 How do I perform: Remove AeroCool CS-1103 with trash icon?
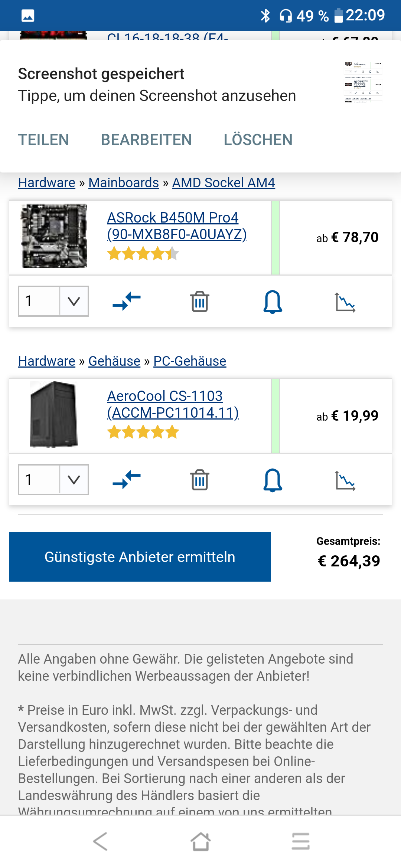pos(200,480)
